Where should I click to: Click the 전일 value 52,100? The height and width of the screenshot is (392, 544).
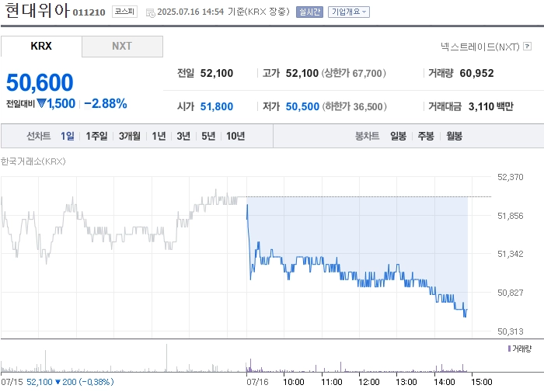pyautogui.click(x=217, y=73)
